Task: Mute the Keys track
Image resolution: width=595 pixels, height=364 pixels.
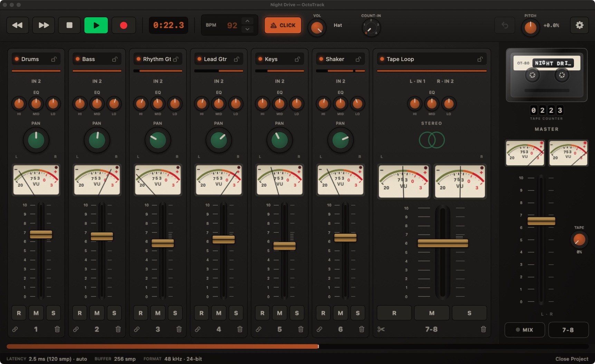Action: click(x=280, y=313)
